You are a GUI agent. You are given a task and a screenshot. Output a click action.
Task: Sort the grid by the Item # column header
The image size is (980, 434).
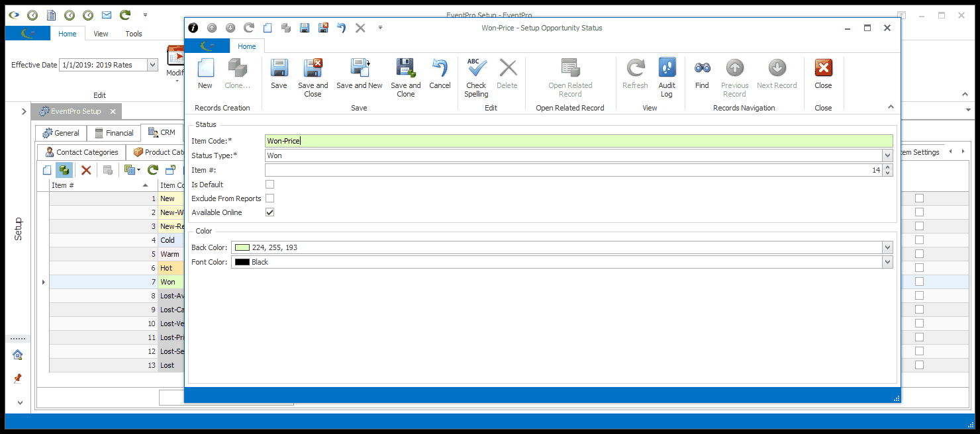click(x=103, y=185)
